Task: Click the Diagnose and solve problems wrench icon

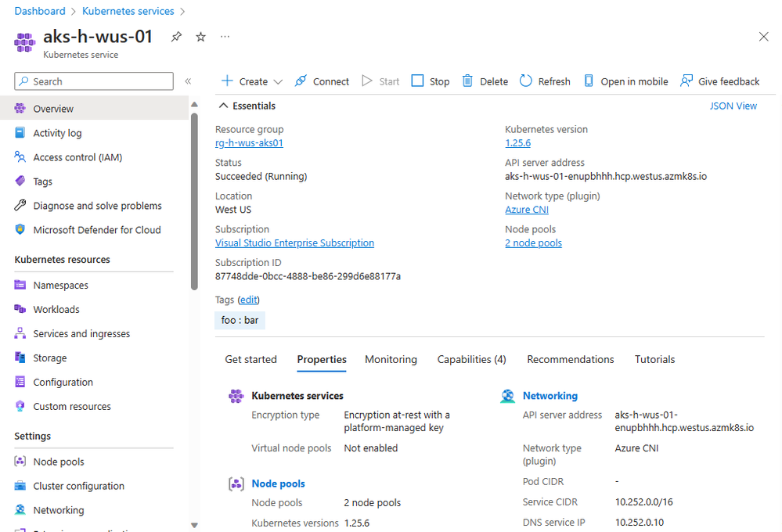Action: pos(20,205)
